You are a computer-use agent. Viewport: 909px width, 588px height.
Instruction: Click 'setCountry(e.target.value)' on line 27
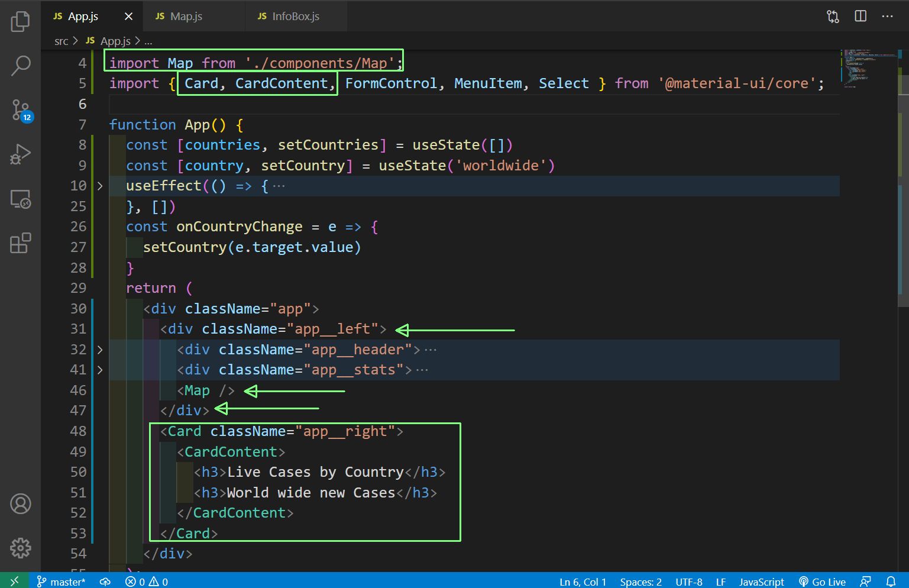[x=252, y=247]
